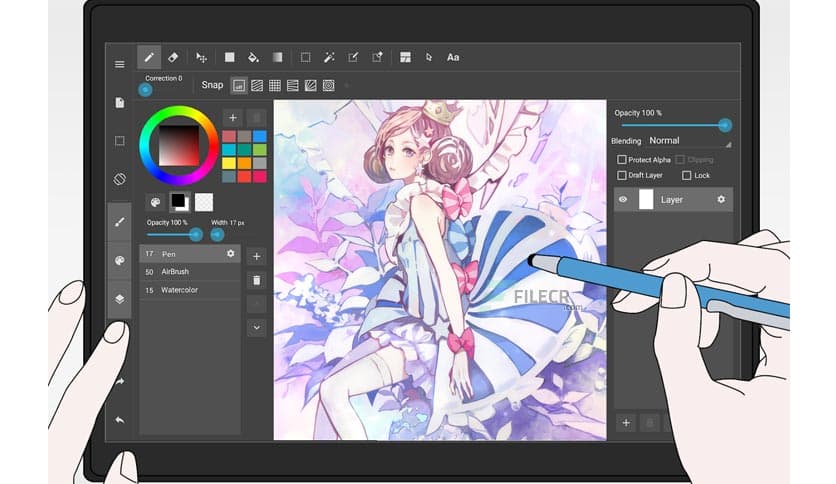Click the black foreground color box

178,200
